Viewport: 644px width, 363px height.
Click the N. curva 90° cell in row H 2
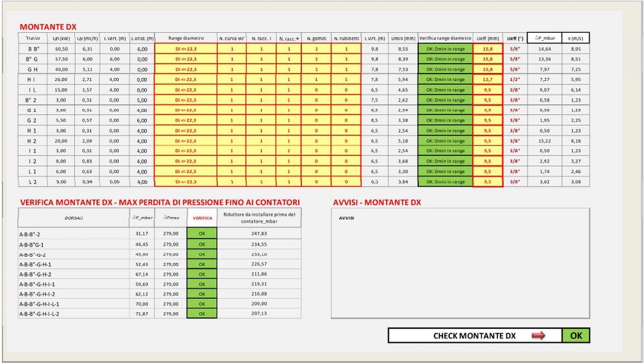pos(231,141)
